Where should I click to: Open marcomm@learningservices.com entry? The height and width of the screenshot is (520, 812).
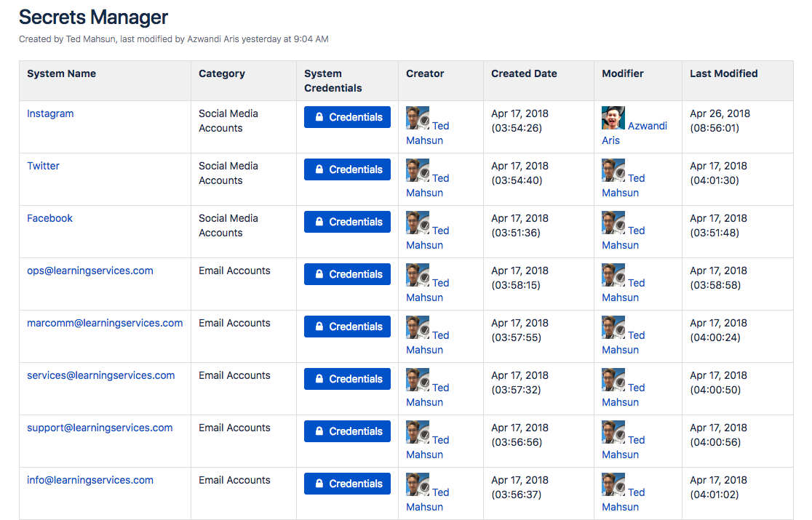coord(105,323)
